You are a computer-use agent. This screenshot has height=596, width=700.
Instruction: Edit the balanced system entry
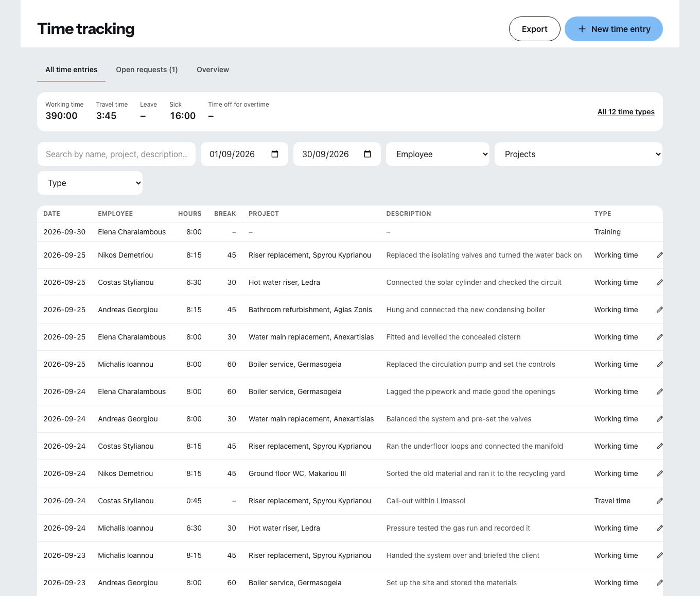click(x=659, y=419)
